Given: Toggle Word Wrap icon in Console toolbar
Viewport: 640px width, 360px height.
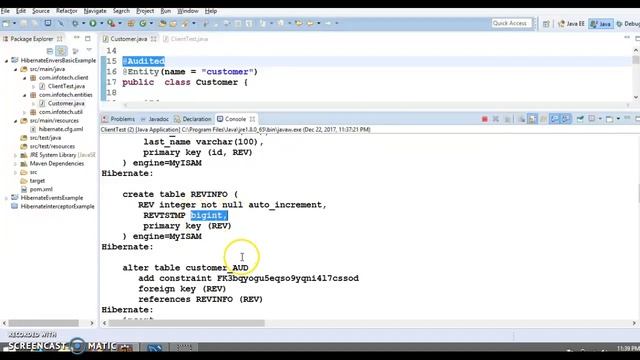Looking at the screenshot, I should pos(543,119).
